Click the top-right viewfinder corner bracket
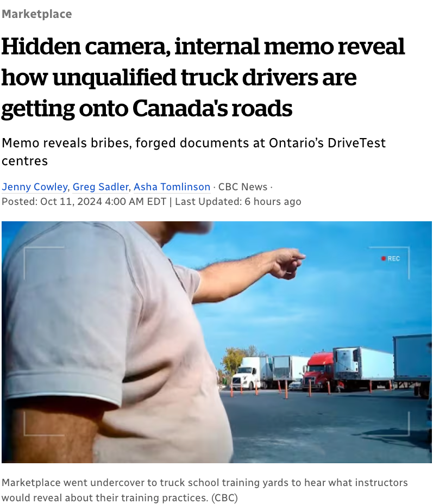Screen dimensions: 433x504 pyautogui.click(x=390, y=263)
